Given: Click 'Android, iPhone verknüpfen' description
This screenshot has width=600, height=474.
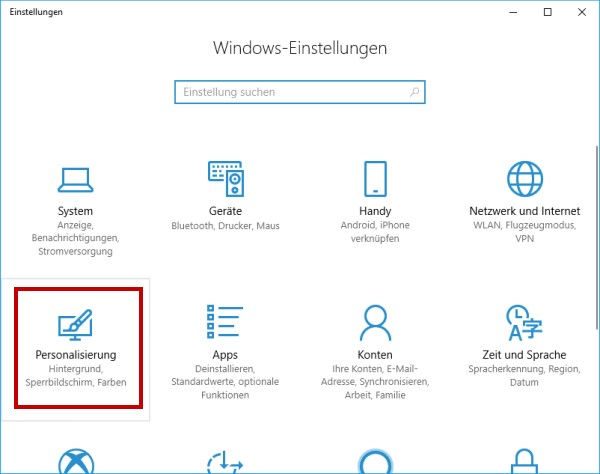Looking at the screenshot, I should (375, 232).
